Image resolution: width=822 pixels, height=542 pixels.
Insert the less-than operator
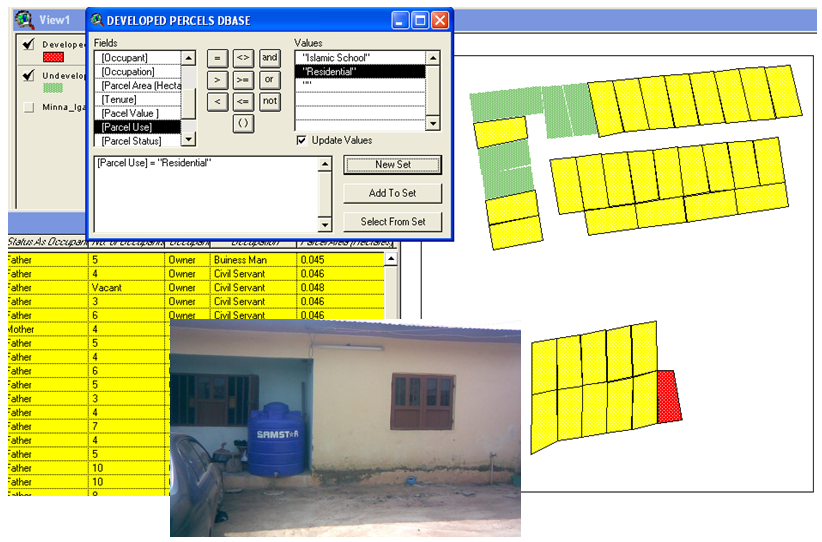(217, 102)
